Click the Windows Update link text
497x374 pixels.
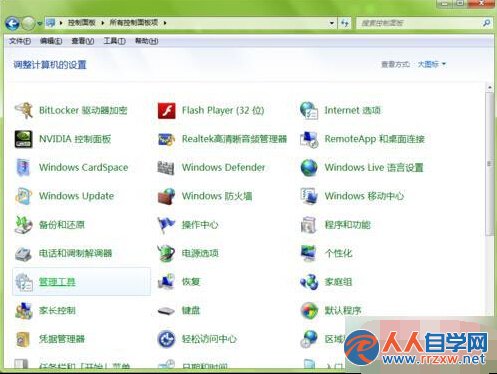[x=76, y=196]
